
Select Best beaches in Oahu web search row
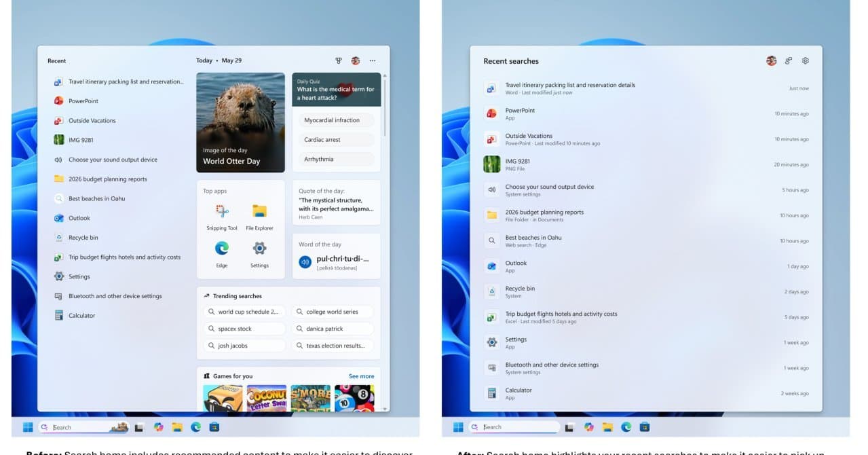click(x=646, y=240)
